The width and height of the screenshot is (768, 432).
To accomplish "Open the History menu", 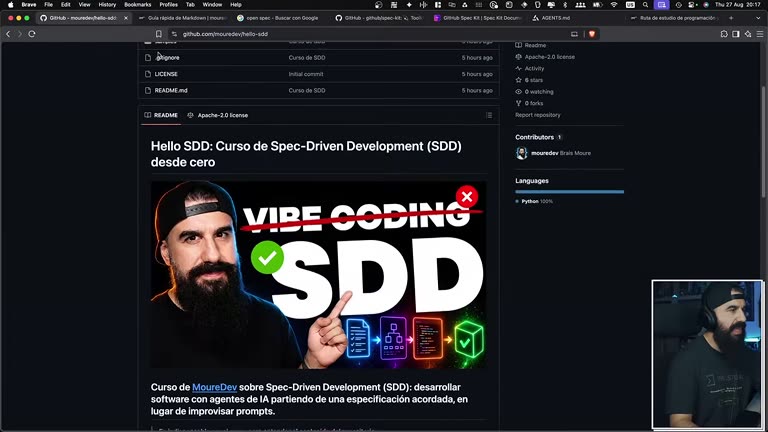I will [x=107, y=4].
